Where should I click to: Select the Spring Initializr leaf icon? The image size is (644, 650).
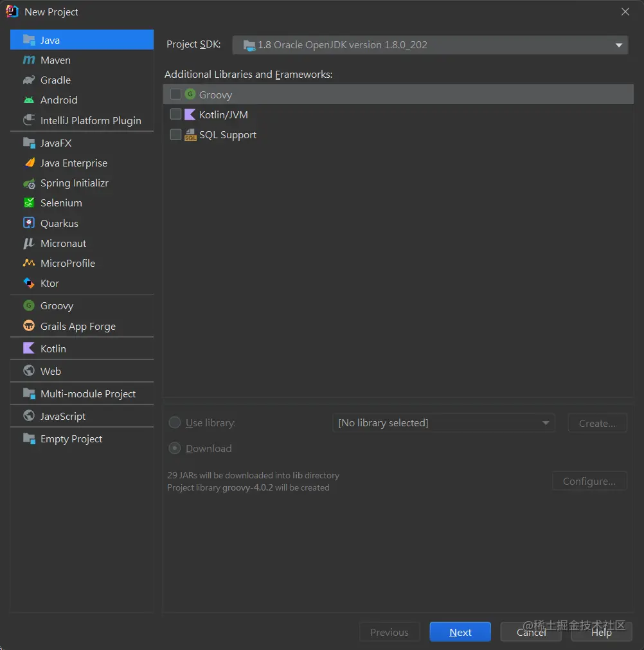(x=29, y=183)
